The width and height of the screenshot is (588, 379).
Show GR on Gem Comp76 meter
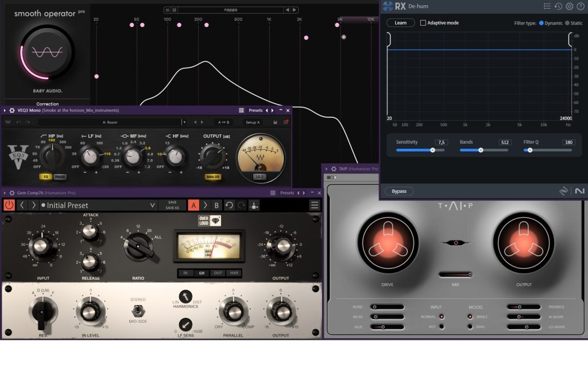[202, 273]
